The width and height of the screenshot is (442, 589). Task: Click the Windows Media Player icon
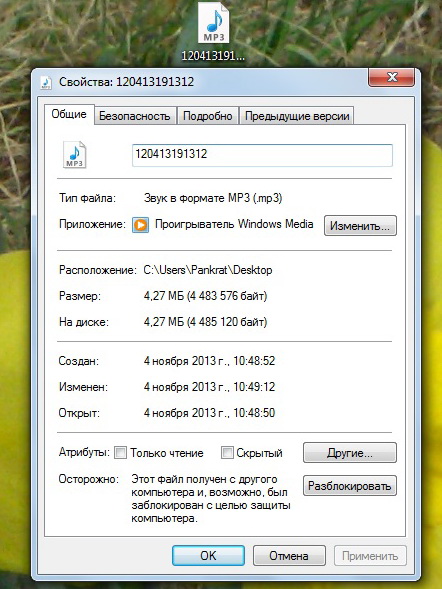(140, 225)
